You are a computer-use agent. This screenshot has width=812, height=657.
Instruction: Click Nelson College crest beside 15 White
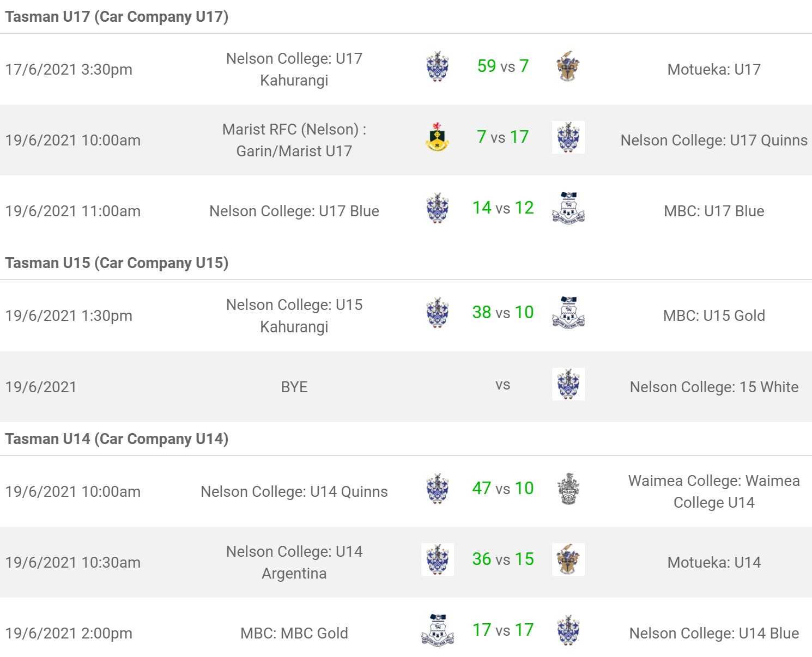[x=568, y=384]
